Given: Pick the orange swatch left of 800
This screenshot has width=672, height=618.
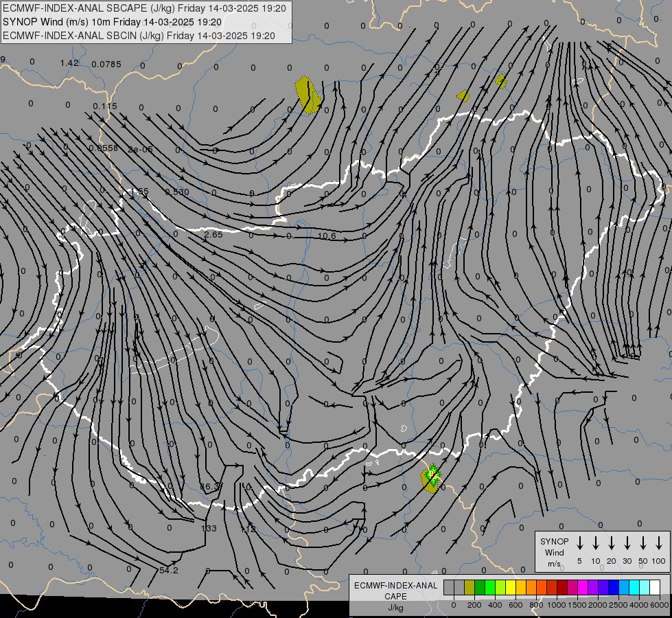Looking at the screenshot, I should 531,587.
